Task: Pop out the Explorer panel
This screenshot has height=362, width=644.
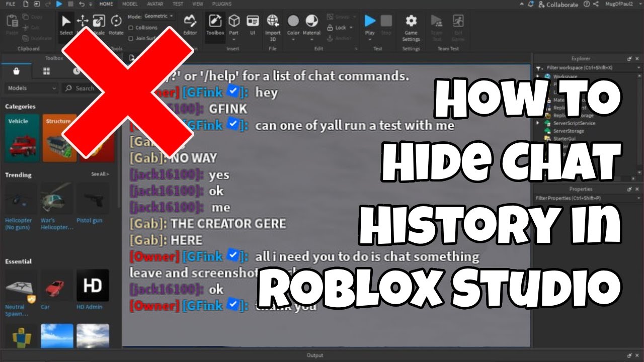Action: [629, 59]
